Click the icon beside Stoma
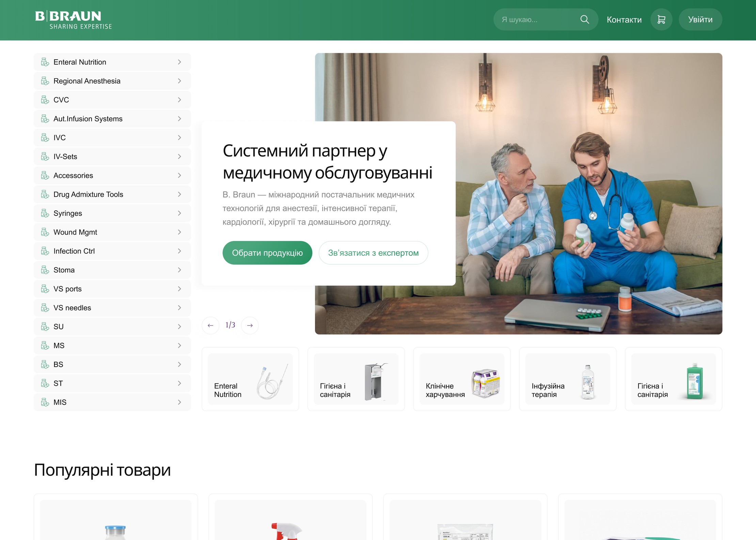 [x=45, y=270]
